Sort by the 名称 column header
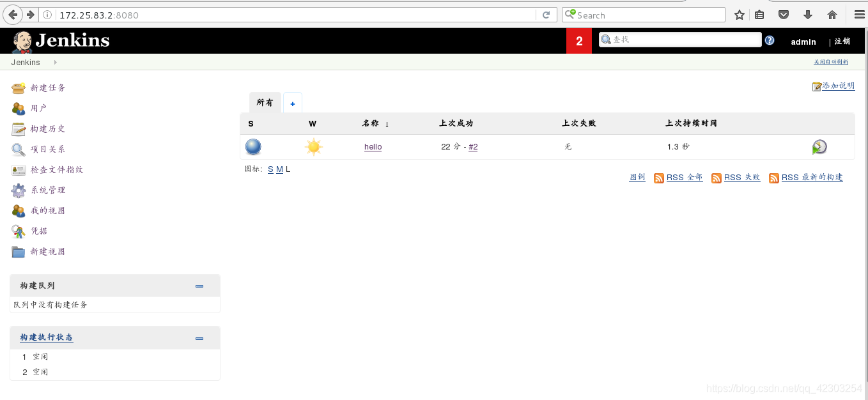Screen dimensions: 868x400 (376, 123)
